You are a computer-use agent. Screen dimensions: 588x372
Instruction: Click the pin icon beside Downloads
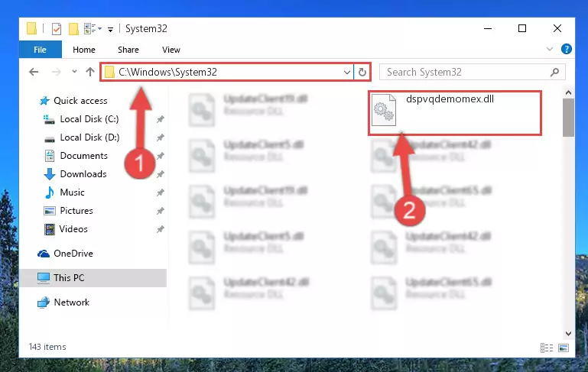pyautogui.click(x=160, y=174)
